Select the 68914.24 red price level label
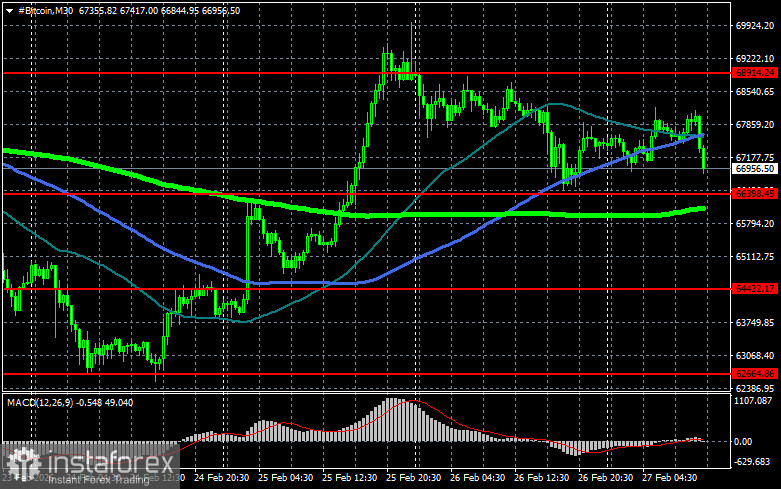781x489 pixels. click(755, 73)
